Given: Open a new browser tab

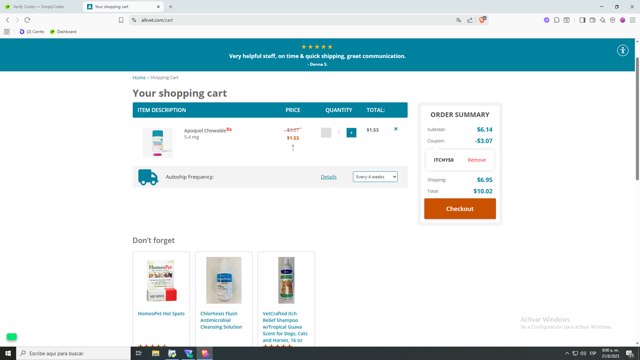Looking at the screenshot, I should point(171,7).
